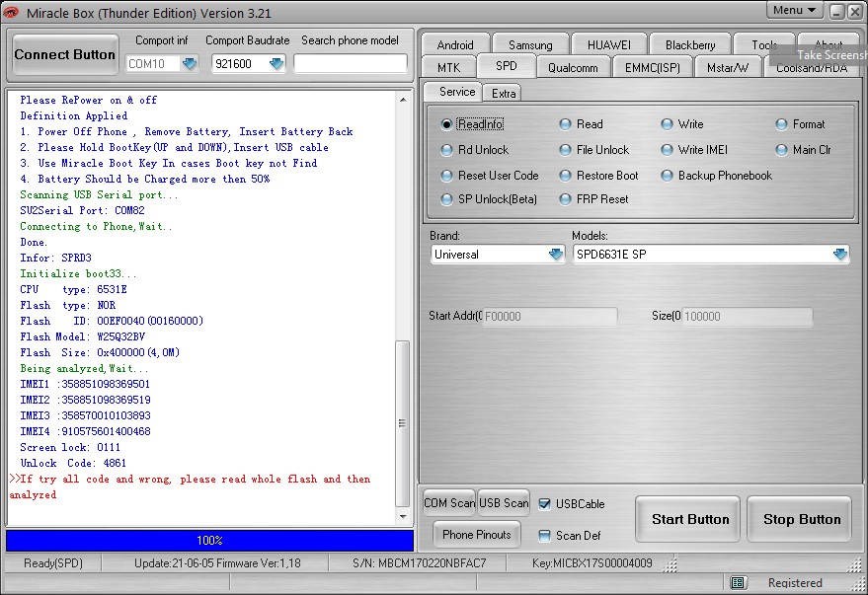Switch to the Android tab

click(x=455, y=44)
